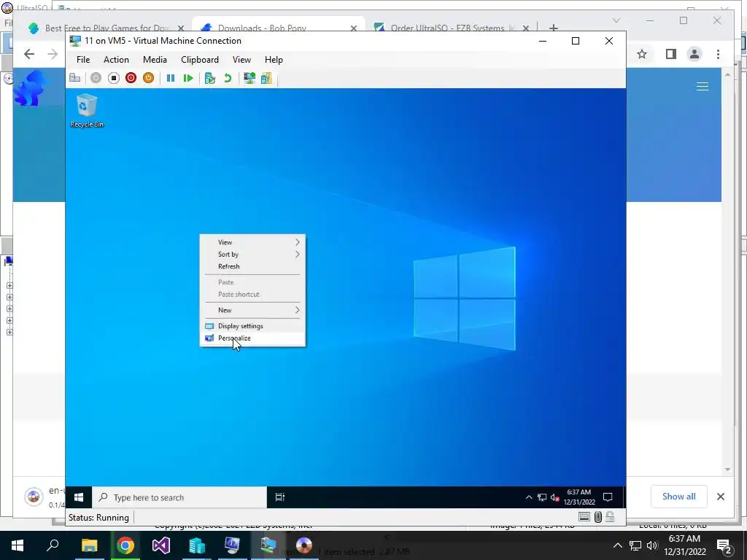Create a VM checkpoint from the toolbar
This screenshot has height=560, width=747.
tap(209, 78)
